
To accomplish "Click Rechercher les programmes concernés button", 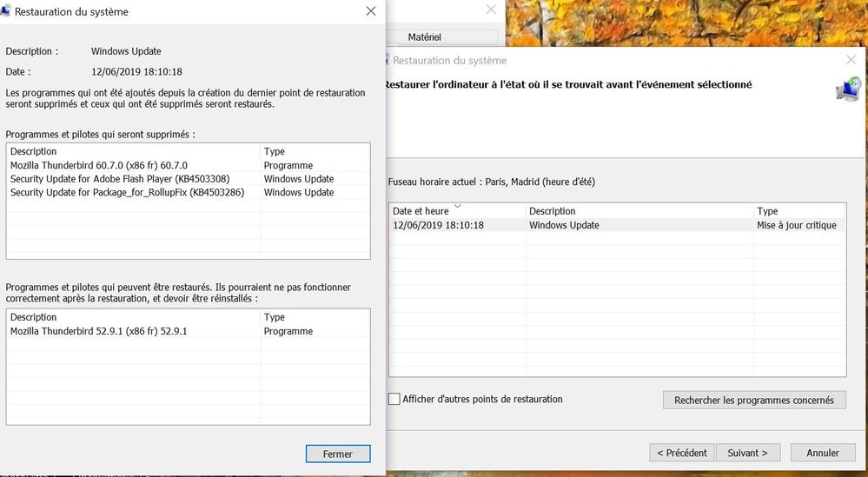I will click(x=754, y=400).
